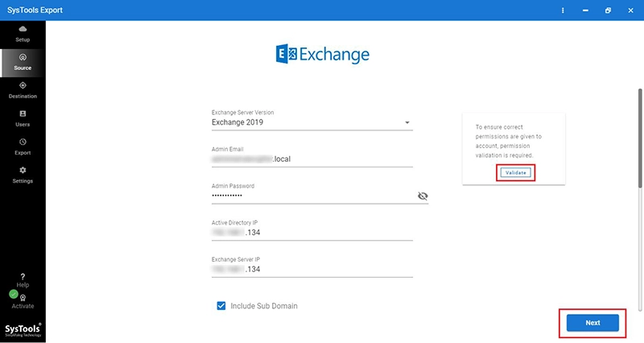This screenshot has width=644, height=343.
Task: Click the SysTools logo at bottom
Action: pos(23,330)
